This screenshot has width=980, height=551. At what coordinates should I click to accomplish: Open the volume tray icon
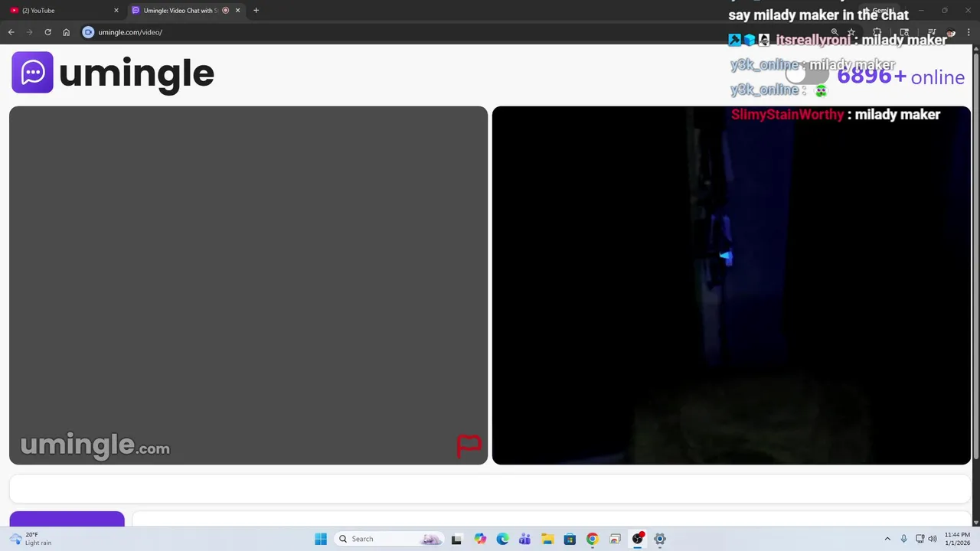[933, 539]
